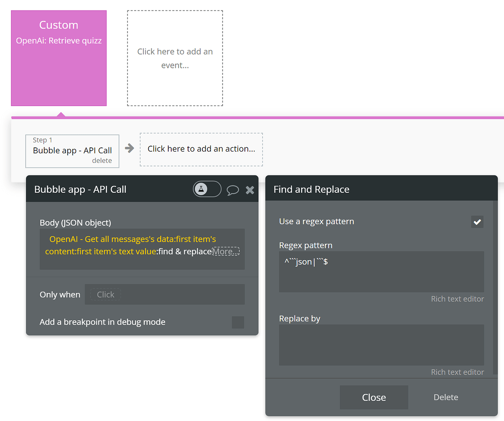This screenshot has height=421, width=504.
Task: Delete the Find and Replace operation
Action: click(x=446, y=397)
